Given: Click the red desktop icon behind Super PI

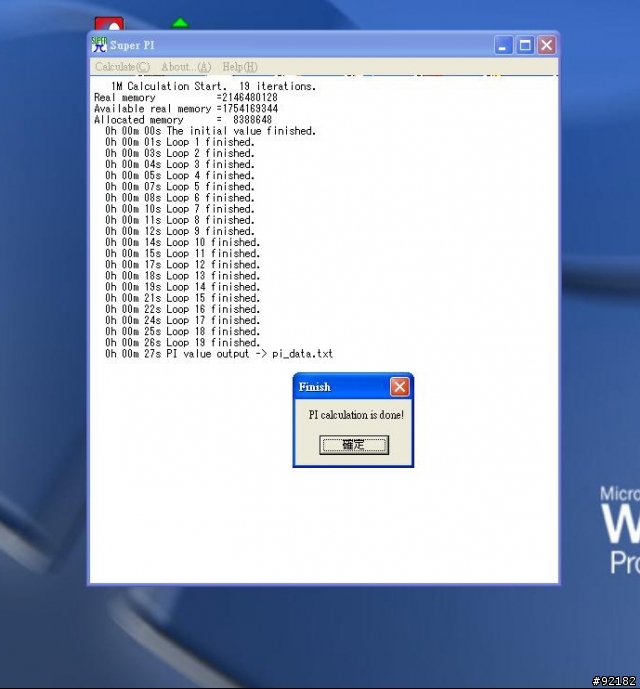Looking at the screenshot, I should (109, 24).
